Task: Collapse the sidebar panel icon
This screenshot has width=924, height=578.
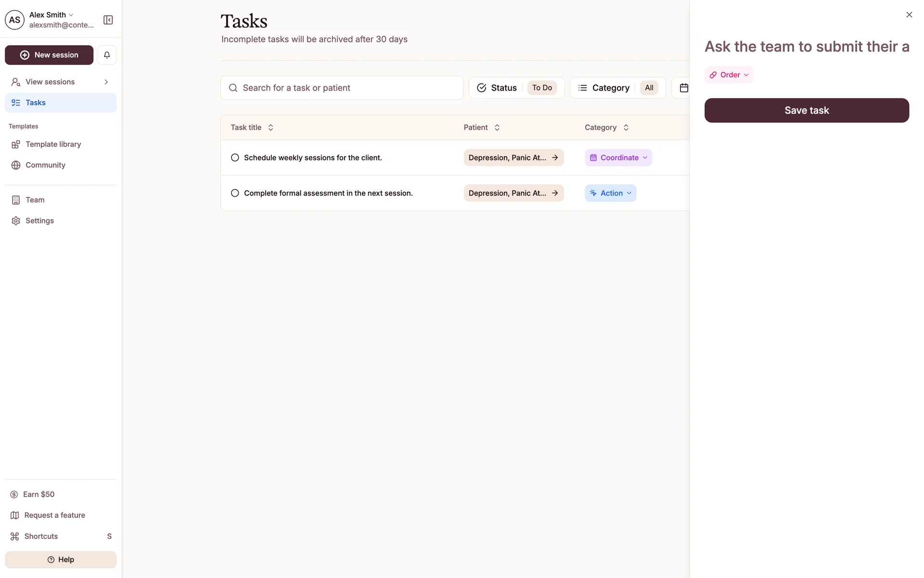Action: point(108,20)
